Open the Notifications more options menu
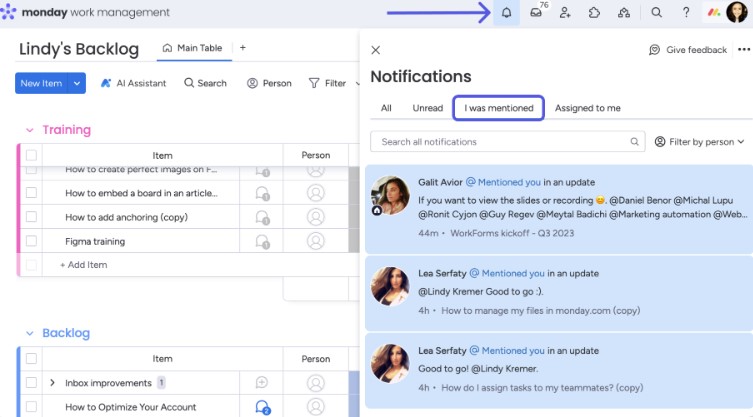753x417 pixels. pyautogui.click(x=743, y=49)
